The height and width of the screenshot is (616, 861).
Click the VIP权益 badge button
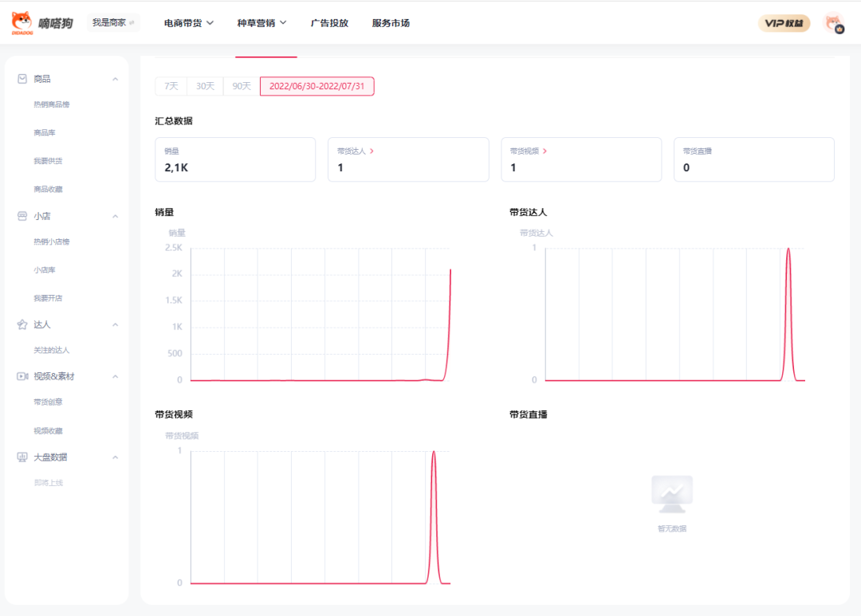(784, 23)
